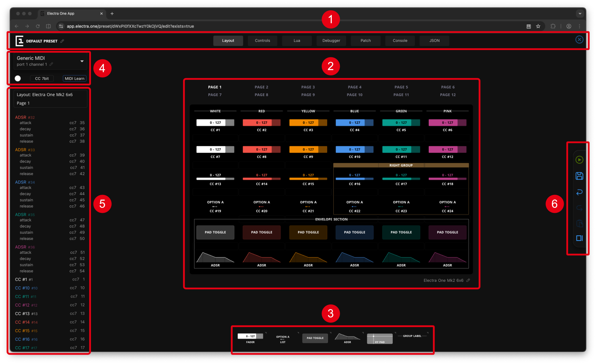Toggle the sidebar panel icon

pyautogui.click(x=579, y=238)
